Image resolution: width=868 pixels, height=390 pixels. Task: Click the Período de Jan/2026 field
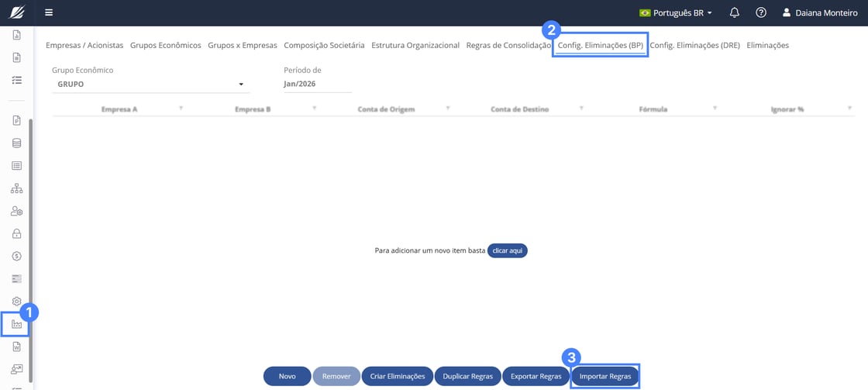coord(318,85)
